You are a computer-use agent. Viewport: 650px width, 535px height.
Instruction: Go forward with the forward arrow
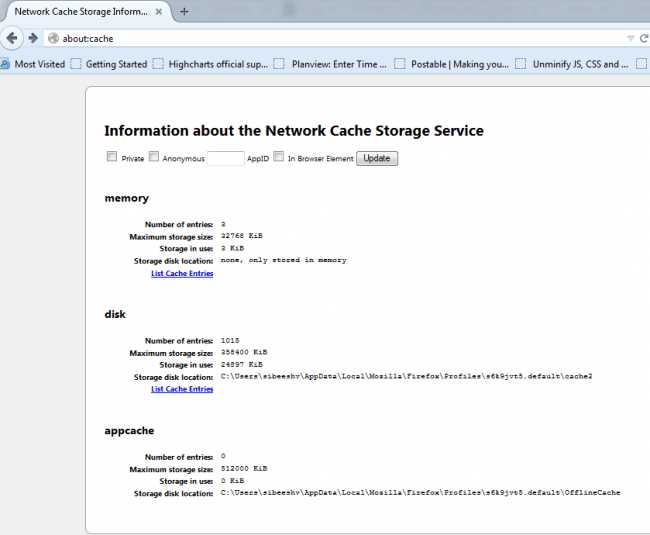[x=33, y=38]
